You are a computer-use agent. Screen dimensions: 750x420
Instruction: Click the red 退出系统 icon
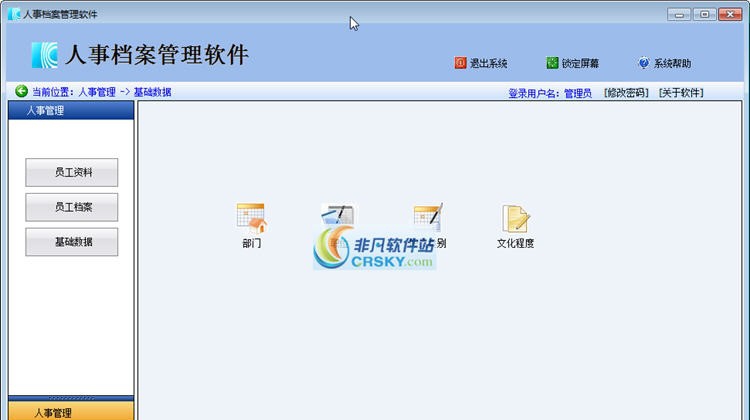460,63
